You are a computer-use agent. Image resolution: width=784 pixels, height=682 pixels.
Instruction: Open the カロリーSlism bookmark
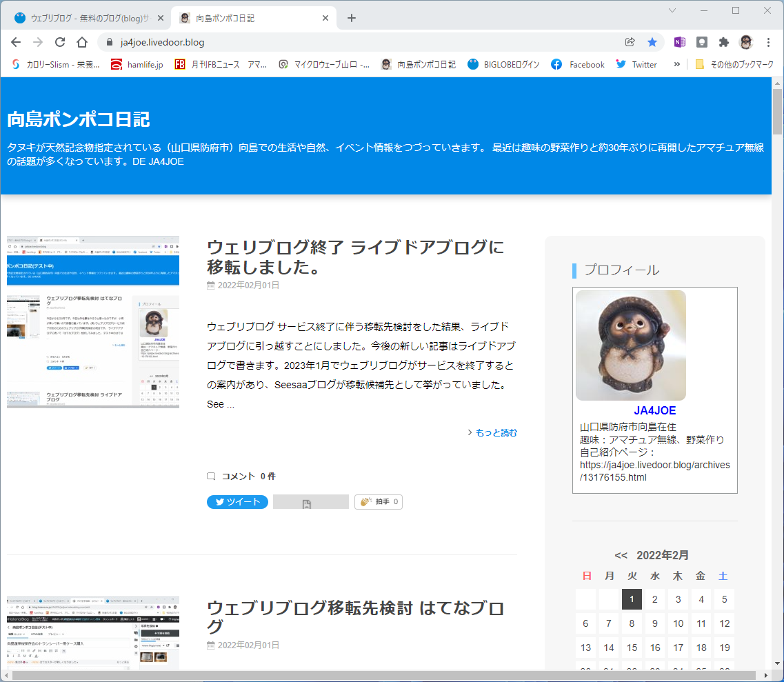point(55,65)
